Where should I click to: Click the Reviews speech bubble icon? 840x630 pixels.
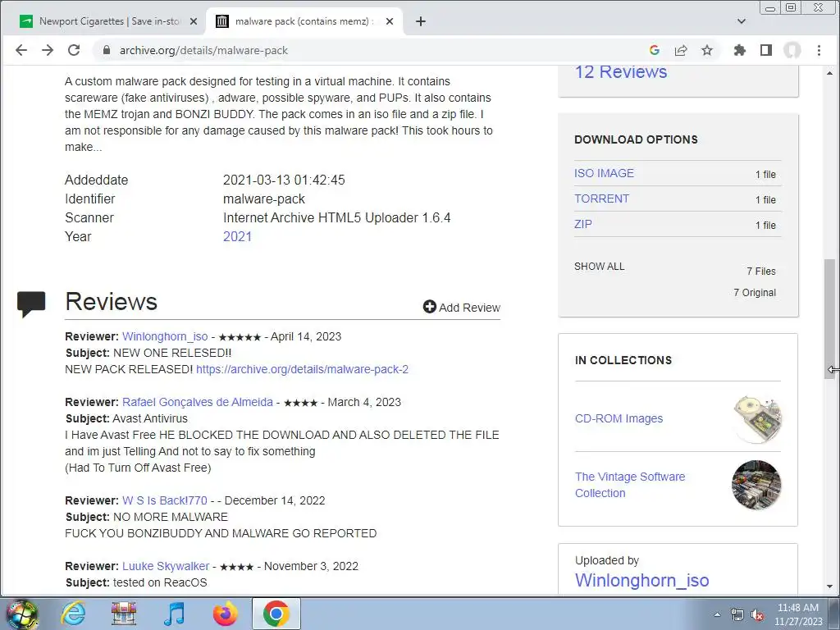31,304
